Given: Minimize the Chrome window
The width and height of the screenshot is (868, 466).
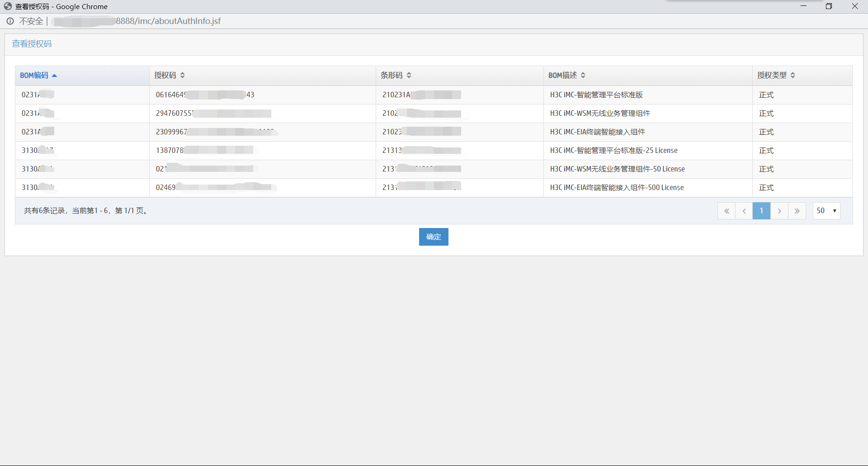Looking at the screenshot, I should 803,6.
